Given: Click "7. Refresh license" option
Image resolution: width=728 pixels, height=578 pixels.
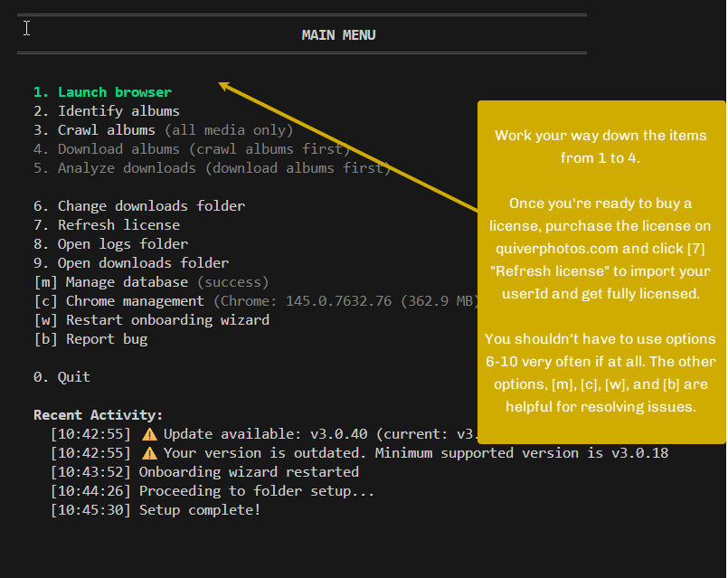Looking at the screenshot, I should (x=106, y=225).
